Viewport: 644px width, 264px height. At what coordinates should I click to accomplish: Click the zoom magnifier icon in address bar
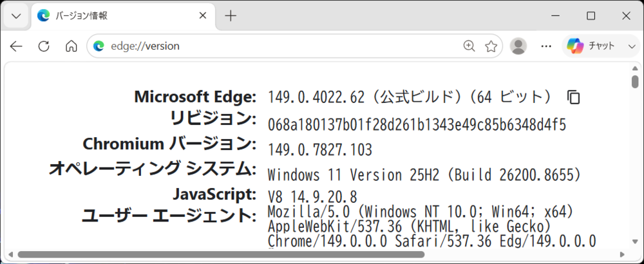tap(469, 46)
